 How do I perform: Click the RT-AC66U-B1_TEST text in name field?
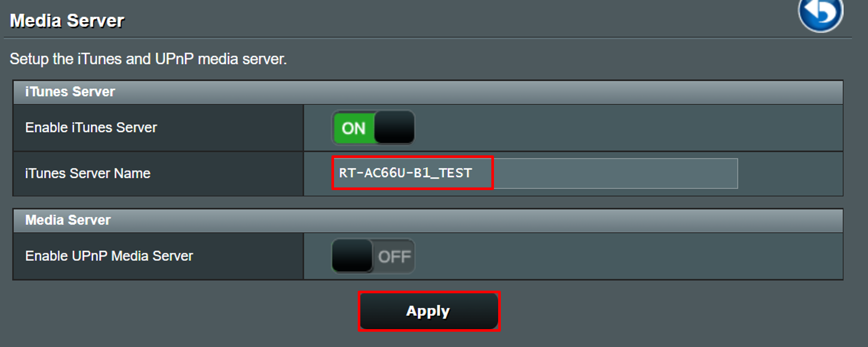pyautogui.click(x=405, y=173)
